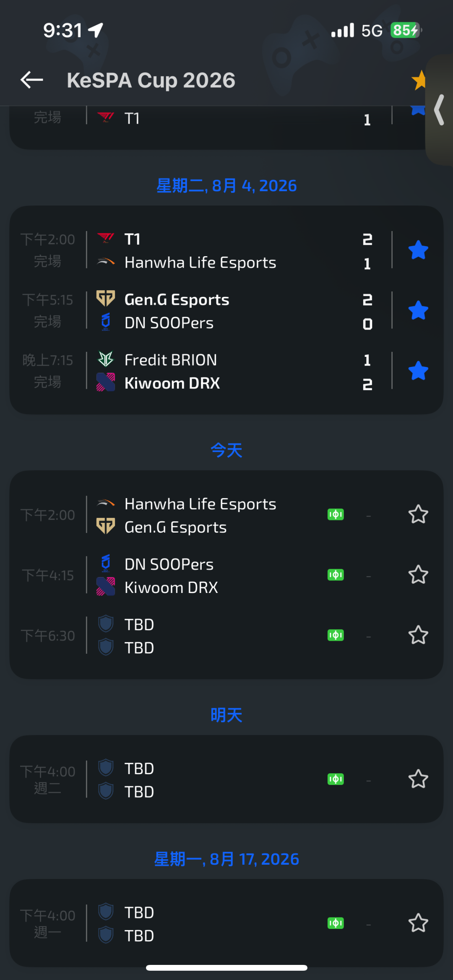Unfavorite the T1 vs Hanwha Life match
This screenshot has width=453, height=980.
(x=418, y=250)
